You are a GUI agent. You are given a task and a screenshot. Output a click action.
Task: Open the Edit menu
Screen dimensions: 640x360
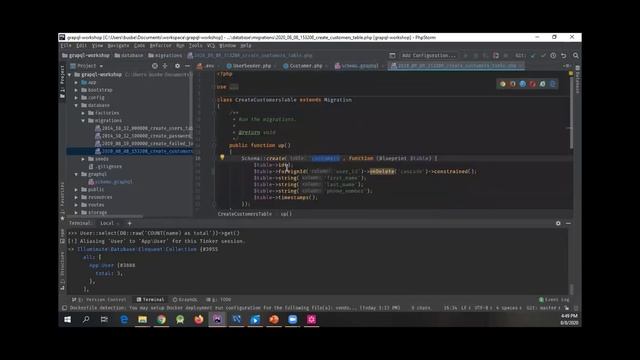tap(81, 46)
